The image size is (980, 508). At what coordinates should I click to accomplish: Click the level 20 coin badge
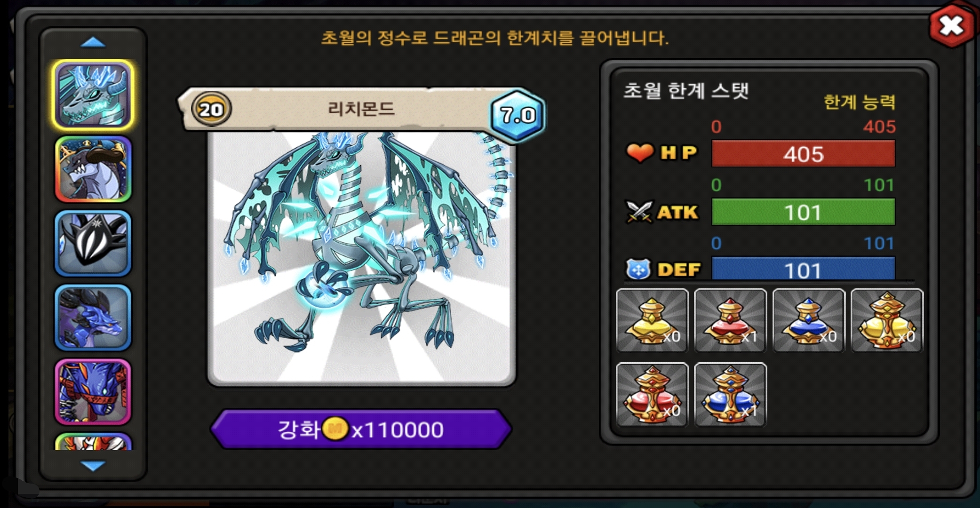[x=211, y=109]
